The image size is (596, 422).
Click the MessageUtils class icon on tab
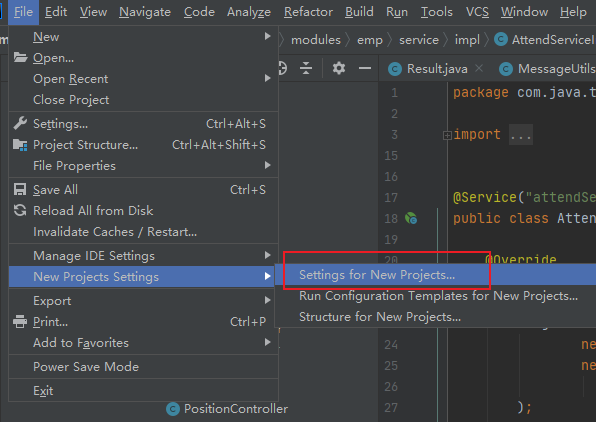[506, 69]
